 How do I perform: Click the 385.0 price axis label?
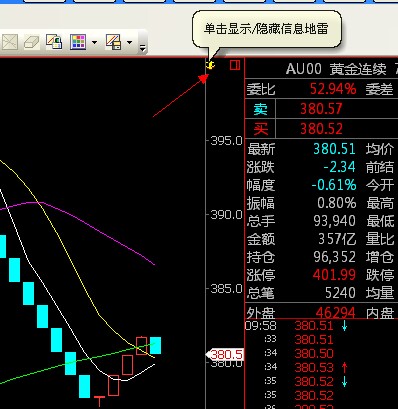click(226, 289)
